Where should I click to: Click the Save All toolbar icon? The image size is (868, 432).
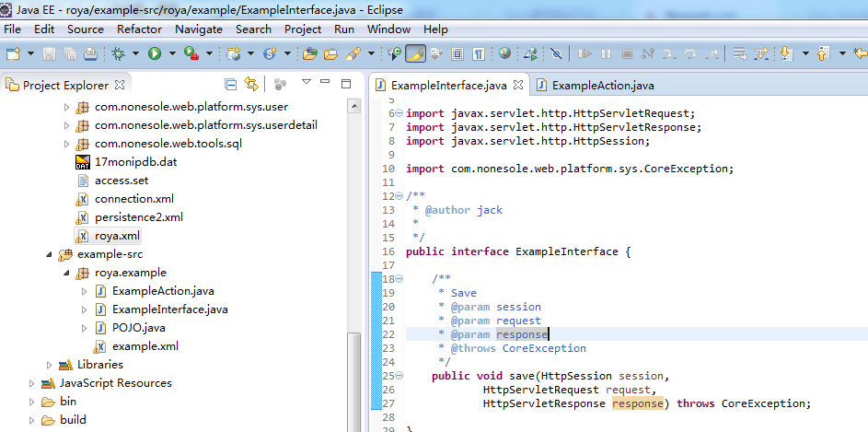click(x=70, y=53)
